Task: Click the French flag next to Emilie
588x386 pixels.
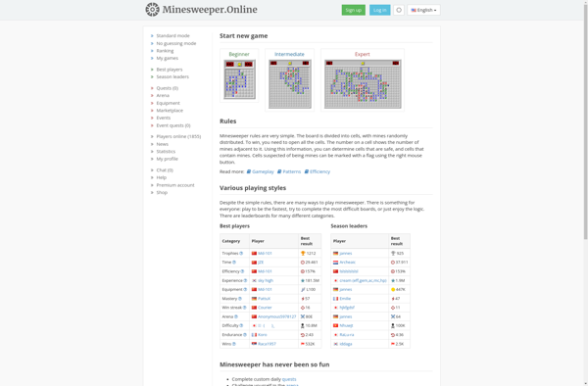Action: click(x=335, y=299)
